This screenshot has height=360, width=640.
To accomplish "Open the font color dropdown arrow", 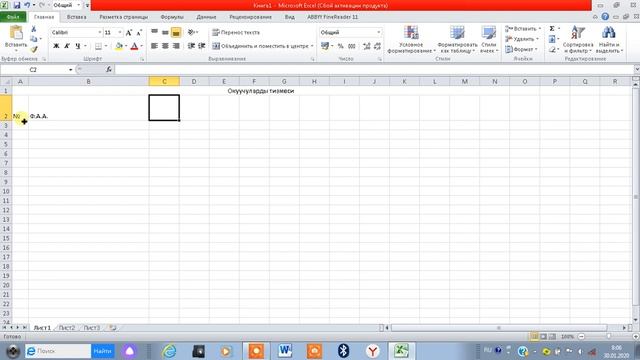I will pos(142,46).
